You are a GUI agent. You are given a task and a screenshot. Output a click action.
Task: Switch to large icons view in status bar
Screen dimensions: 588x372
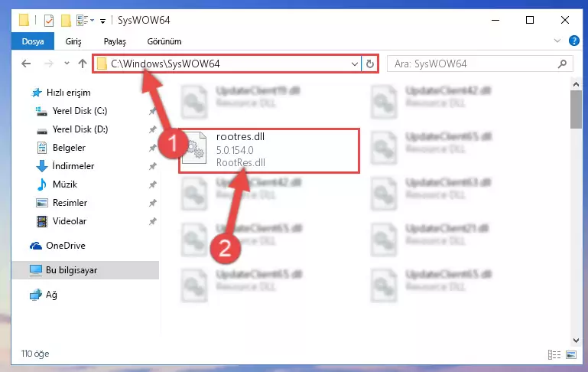[x=571, y=354]
